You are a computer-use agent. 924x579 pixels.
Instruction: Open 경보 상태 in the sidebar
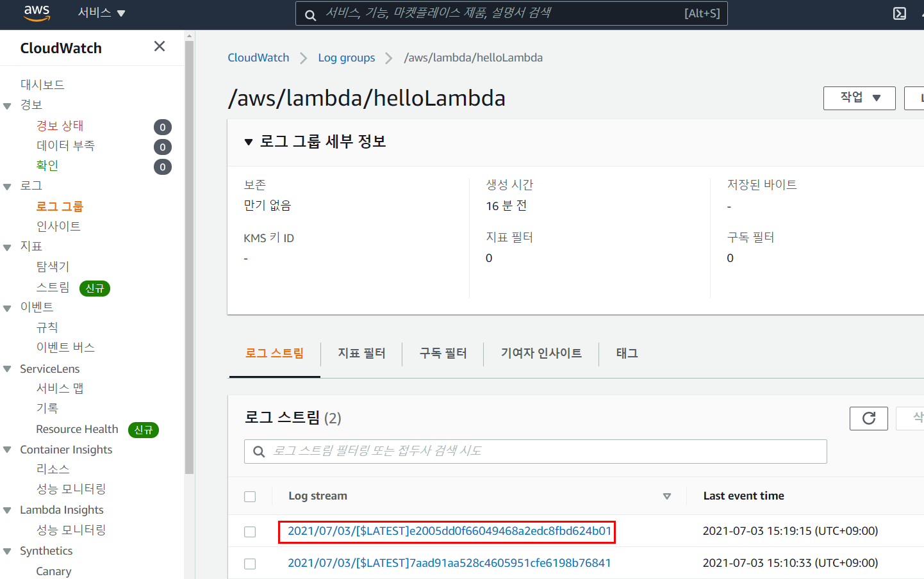point(60,126)
